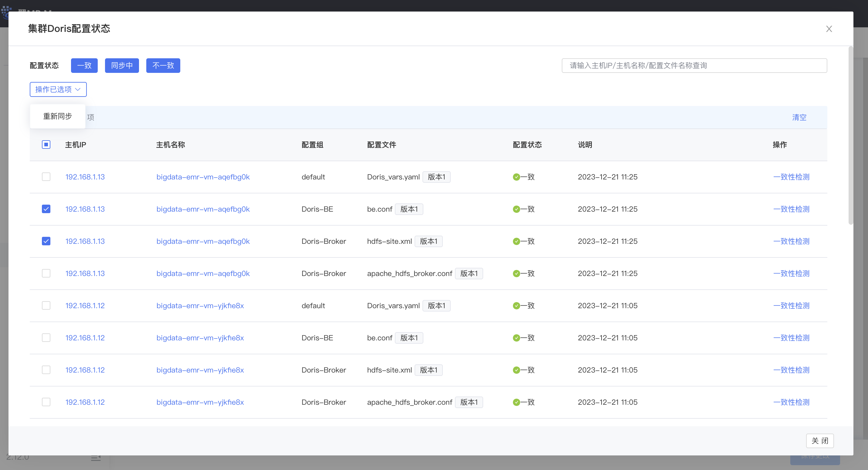Image resolution: width=868 pixels, height=470 pixels.
Task: Click the 主机名称 column header
Action: (x=171, y=145)
